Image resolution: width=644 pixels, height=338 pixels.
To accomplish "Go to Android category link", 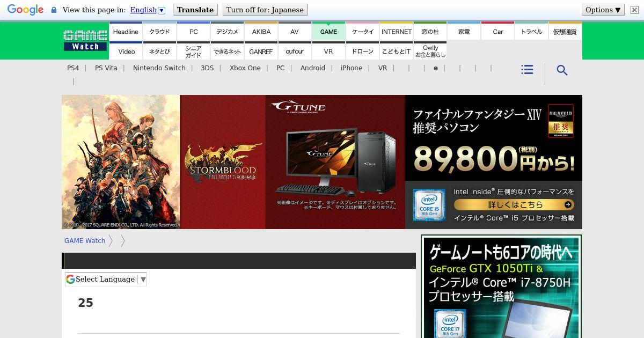I will click(313, 68).
